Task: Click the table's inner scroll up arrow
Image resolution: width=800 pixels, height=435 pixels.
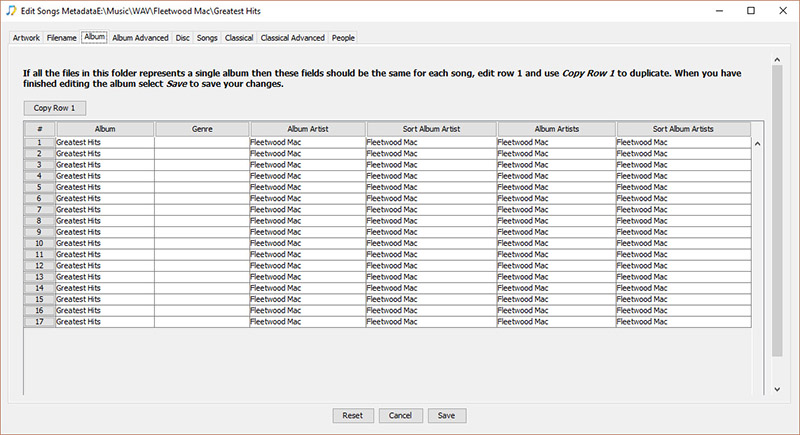Action: (758, 144)
